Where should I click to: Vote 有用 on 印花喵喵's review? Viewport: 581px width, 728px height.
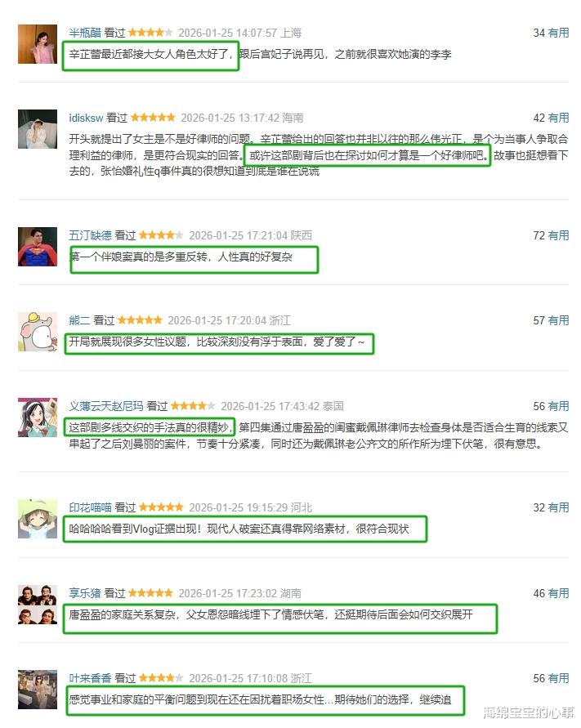(559, 507)
